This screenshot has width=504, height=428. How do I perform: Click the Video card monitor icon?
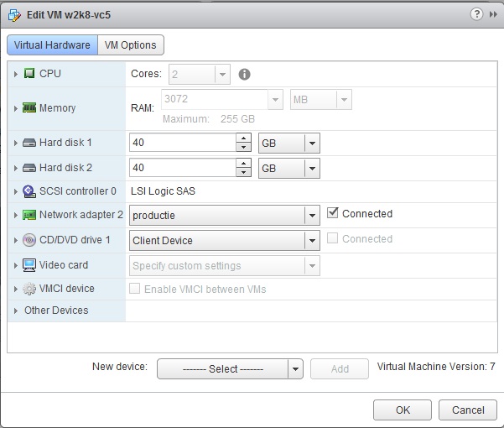[x=29, y=265]
